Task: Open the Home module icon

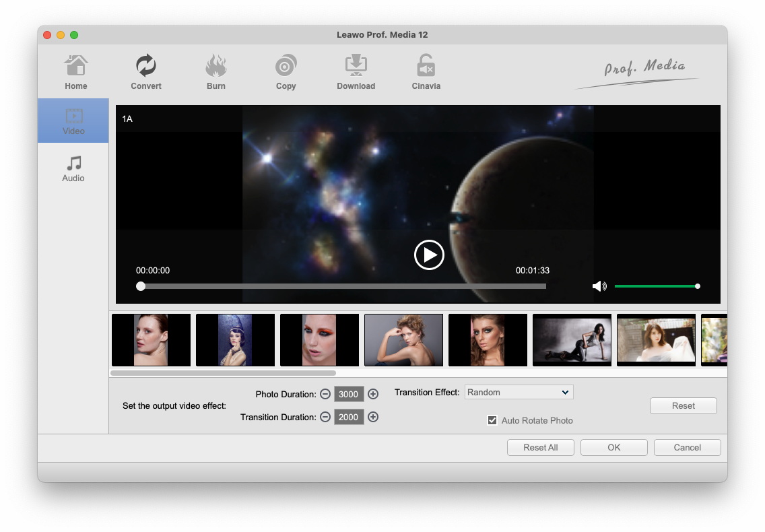Action: click(x=76, y=67)
